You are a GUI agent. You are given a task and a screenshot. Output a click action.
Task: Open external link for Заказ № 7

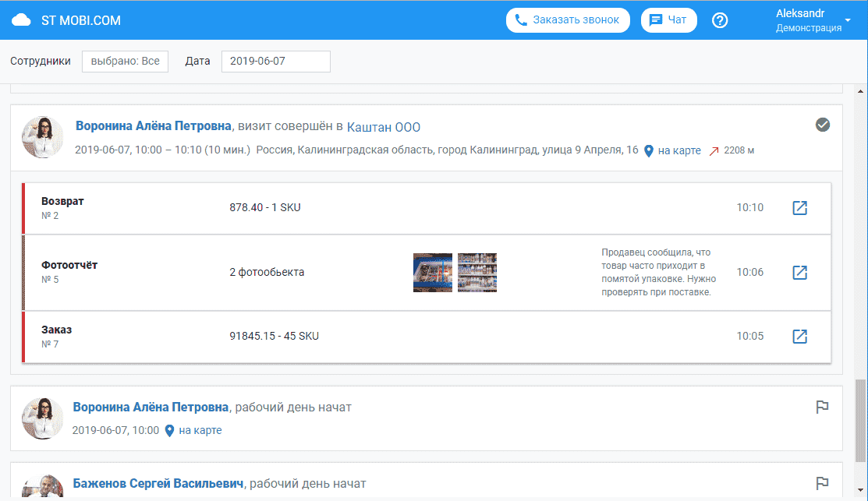point(799,337)
